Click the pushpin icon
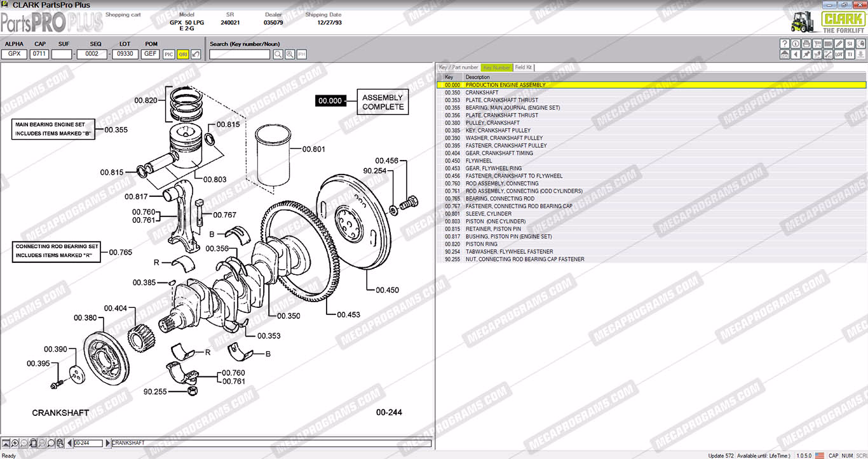 [806, 55]
